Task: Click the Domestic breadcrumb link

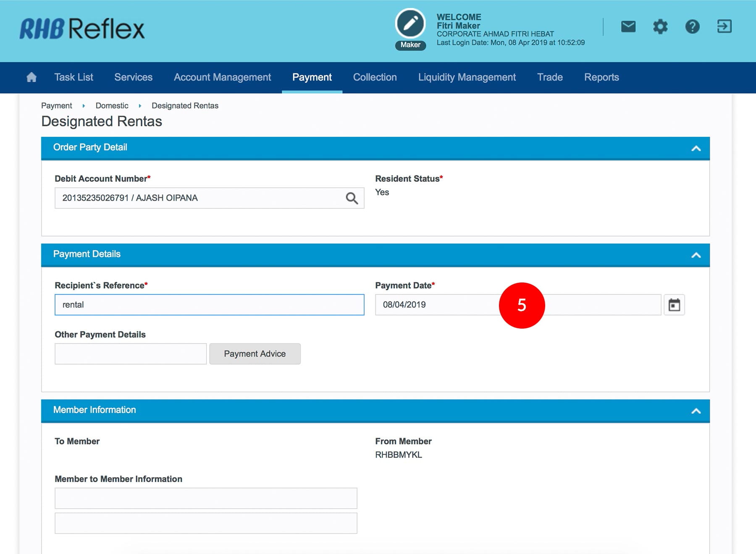Action: [112, 106]
